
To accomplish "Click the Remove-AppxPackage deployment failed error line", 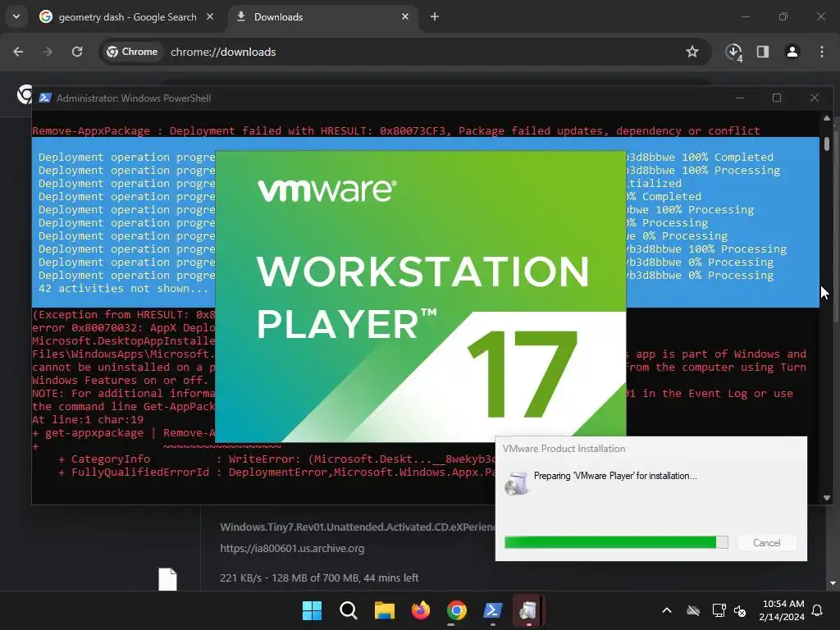I will pos(396,130).
